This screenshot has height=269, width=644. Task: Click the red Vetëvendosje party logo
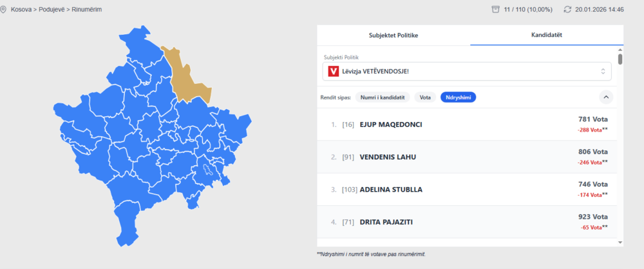pyautogui.click(x=334, y=71)
